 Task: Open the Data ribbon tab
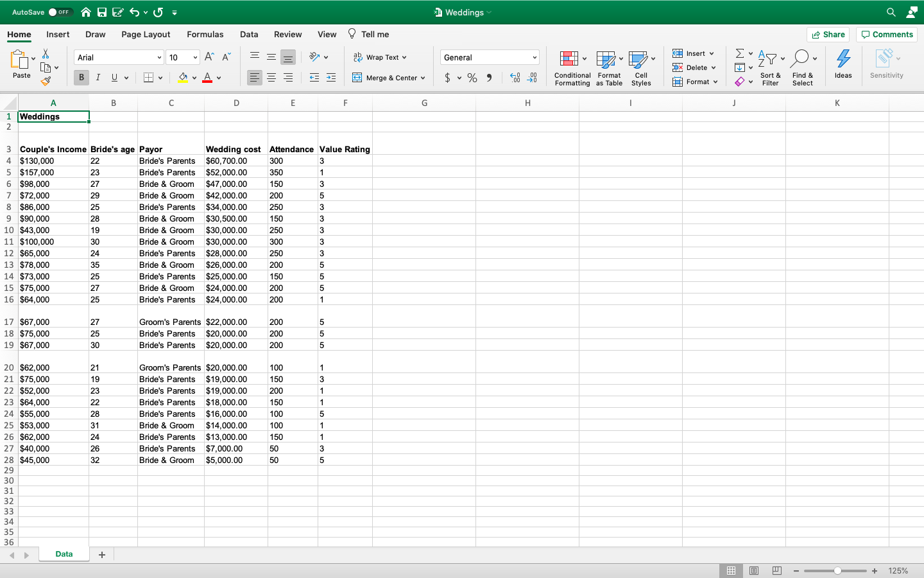pyautogui.click(x=249, y=34)
